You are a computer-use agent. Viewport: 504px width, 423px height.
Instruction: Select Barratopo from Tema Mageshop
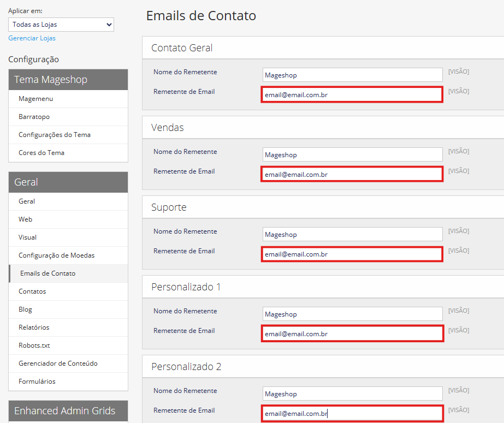click(34, 117)
